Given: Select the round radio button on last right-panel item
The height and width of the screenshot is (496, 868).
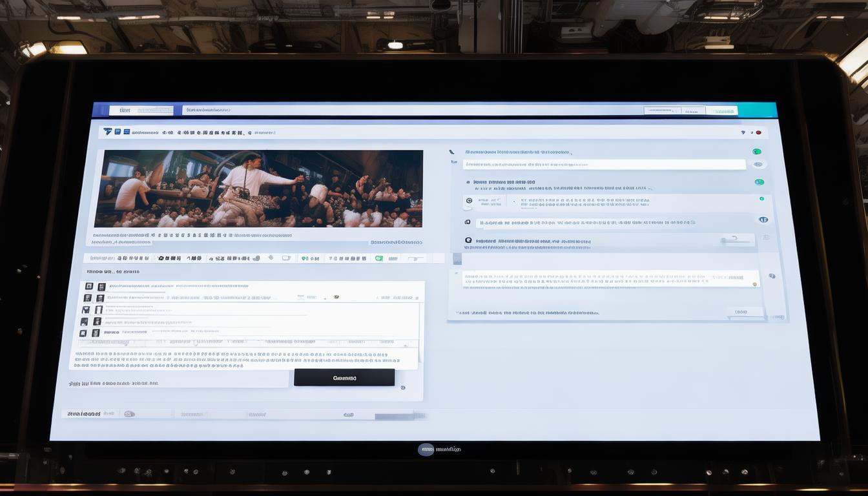Looking at the screenshot, I should pos(468,240).
